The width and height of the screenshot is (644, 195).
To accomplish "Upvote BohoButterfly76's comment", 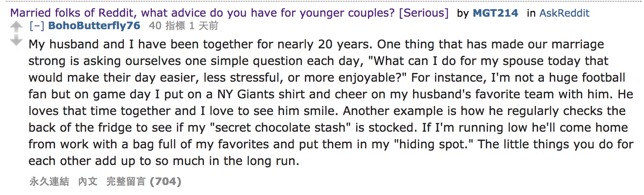I will (16, 27).
